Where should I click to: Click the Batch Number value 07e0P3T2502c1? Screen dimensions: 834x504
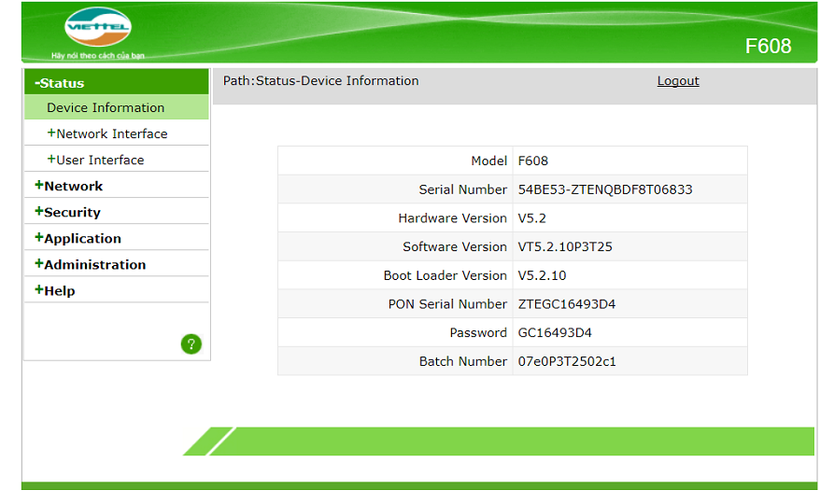[567, 361]
